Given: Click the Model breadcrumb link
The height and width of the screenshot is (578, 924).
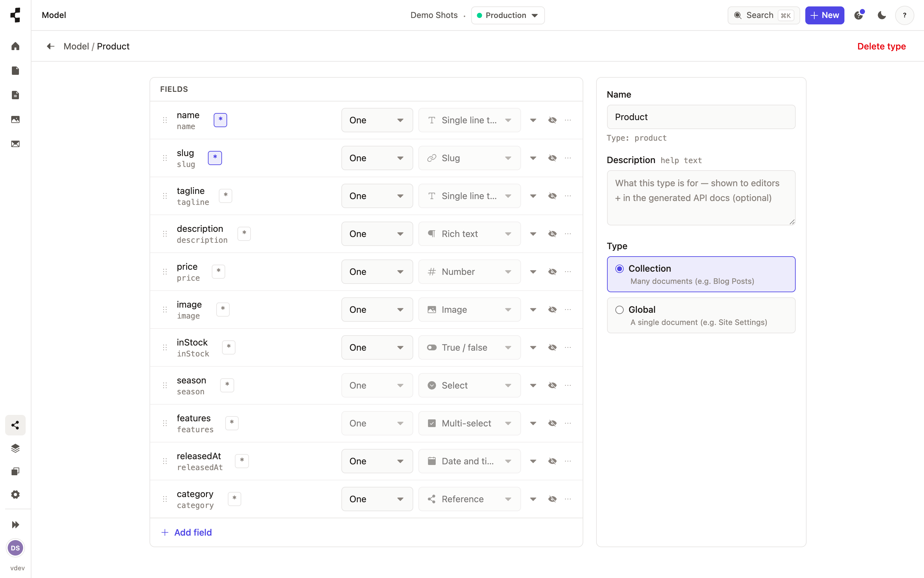Looking at the screenshot, I should click(76, 46).
